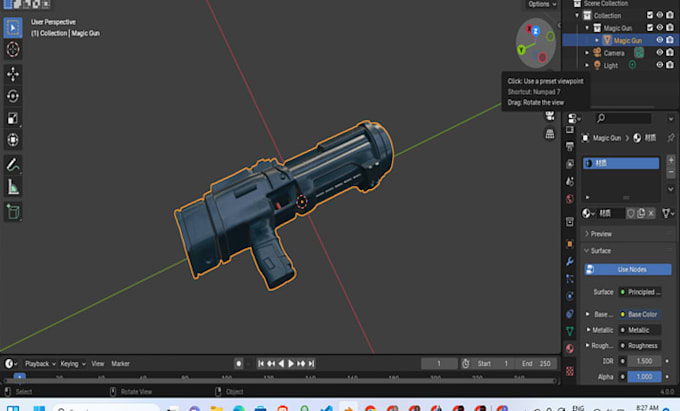
Task: Expand the Camera tree row
Action: click(587, 53)
